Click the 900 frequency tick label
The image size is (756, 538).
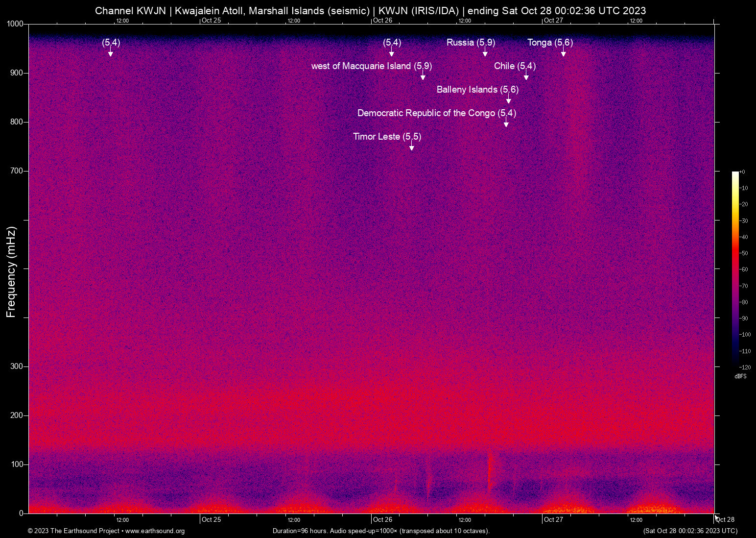tap(17, 73)
